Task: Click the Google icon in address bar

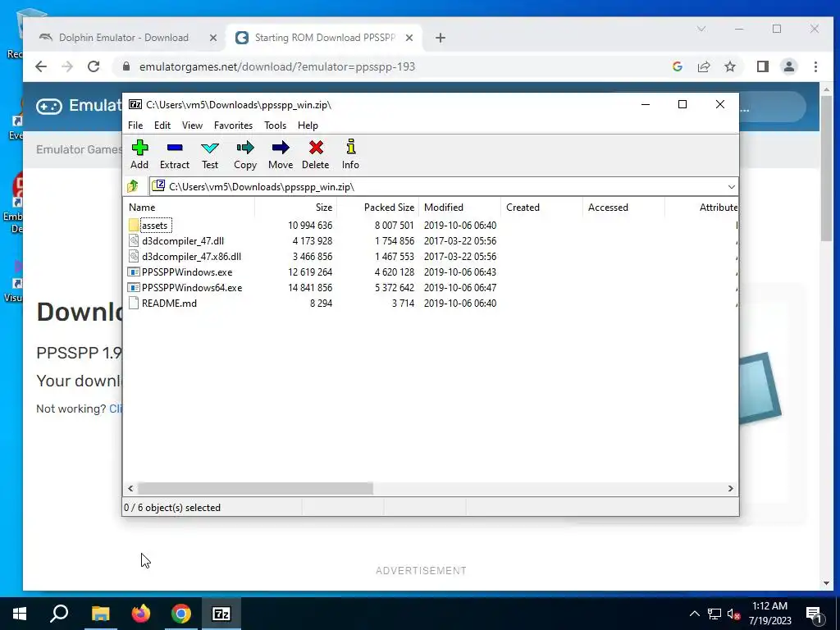Action: pyautogui.click(x=677, y=66)
